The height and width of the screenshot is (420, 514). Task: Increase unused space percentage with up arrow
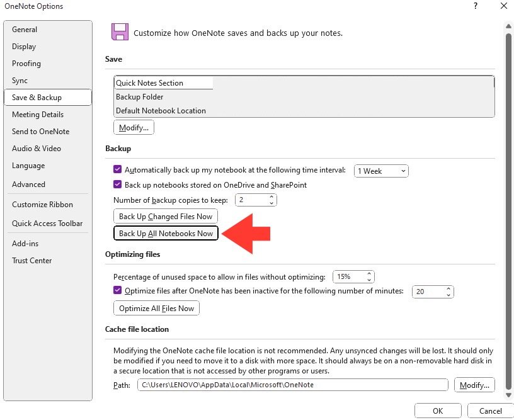(x=369, y=273)
